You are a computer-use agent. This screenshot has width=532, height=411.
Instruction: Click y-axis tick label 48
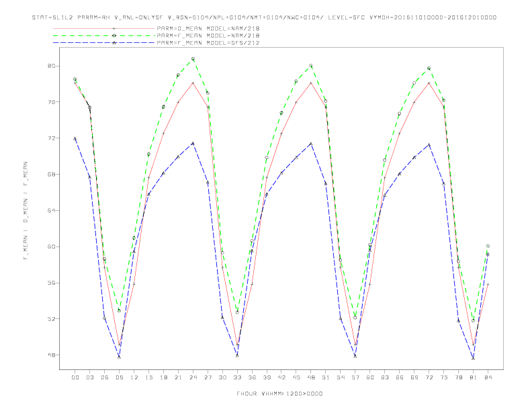click(51, 355)
